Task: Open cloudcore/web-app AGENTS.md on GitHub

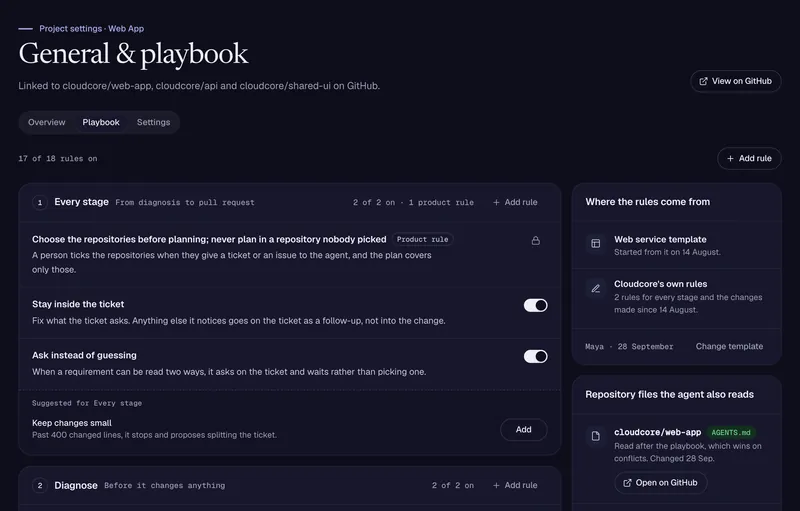Action: pyautogui.click(x=661, y=483)
